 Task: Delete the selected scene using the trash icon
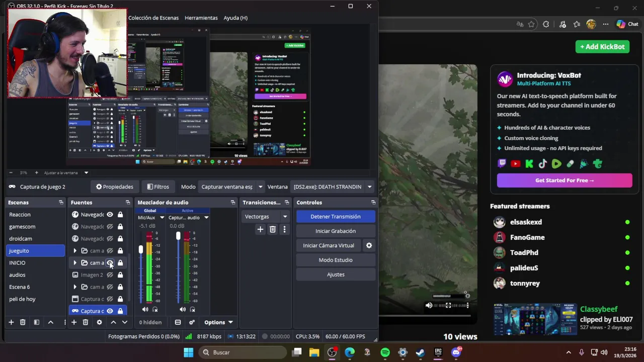23,322
